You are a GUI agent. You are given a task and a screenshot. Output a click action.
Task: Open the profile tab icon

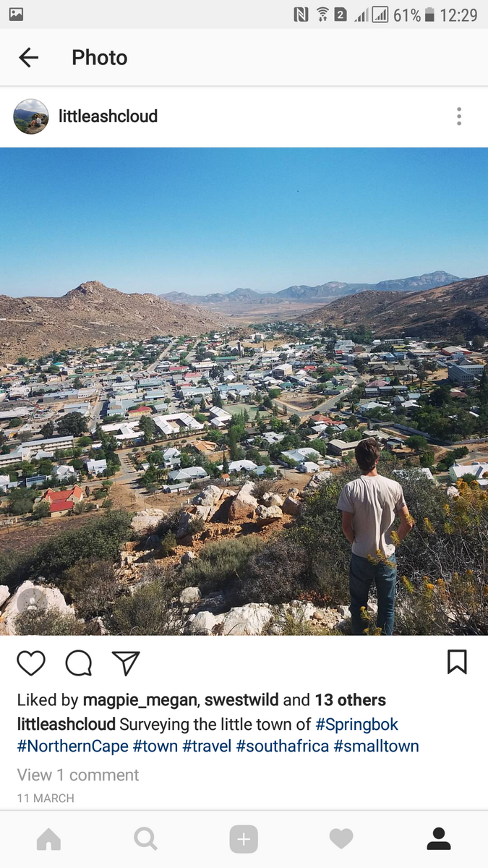(439, 839)
